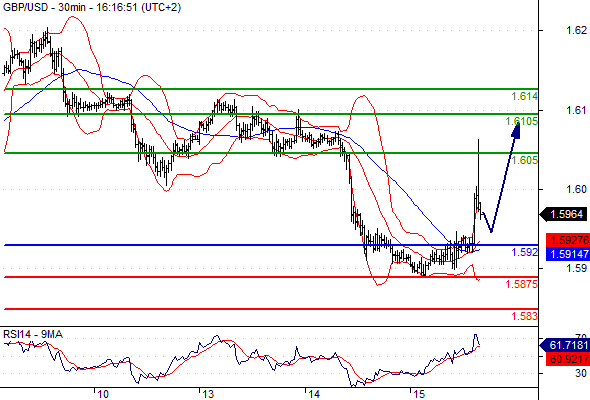
Task: Select the red 1.583 support label
Action: [525, 316]
